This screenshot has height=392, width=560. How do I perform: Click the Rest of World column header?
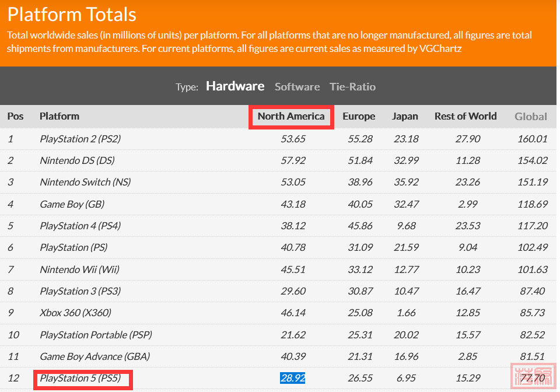coord(465,116)
